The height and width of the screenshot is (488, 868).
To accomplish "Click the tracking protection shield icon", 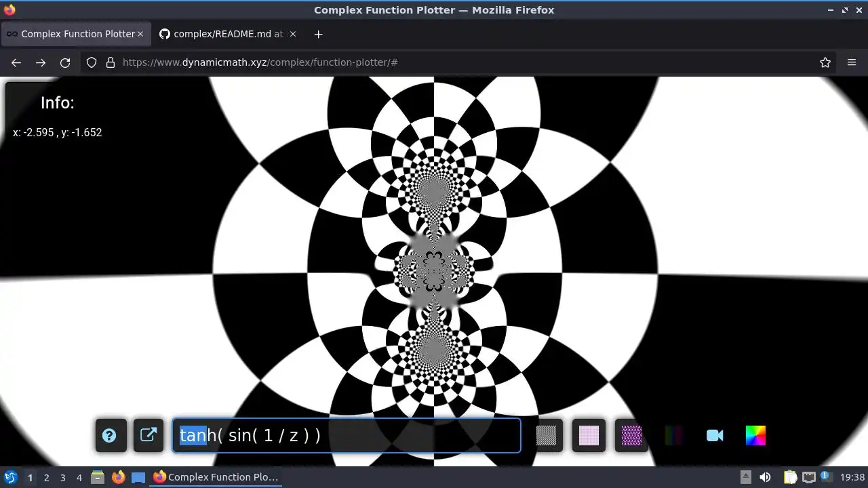I will click(x=92, y=62).
